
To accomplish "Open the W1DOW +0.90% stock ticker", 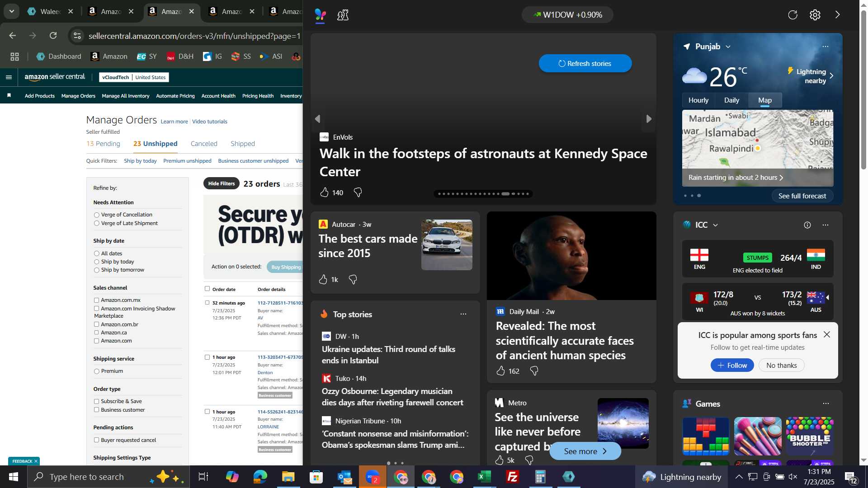I will point(567,15).
